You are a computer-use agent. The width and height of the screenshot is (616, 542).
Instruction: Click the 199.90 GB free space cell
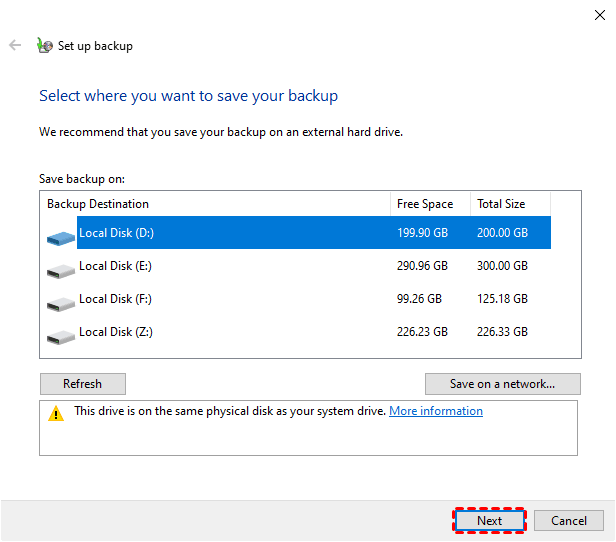422,233
